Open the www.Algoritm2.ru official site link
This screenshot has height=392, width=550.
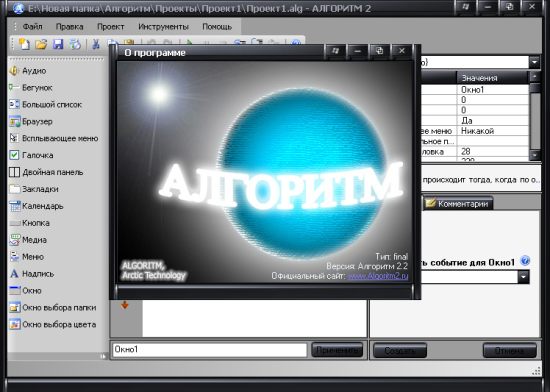pyautogui.click(x=378, y=276)
